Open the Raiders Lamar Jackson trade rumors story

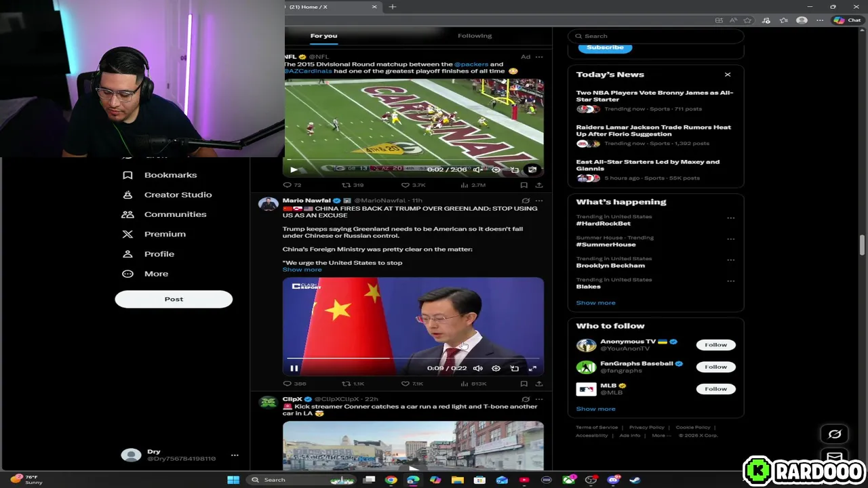pos(655,135)
